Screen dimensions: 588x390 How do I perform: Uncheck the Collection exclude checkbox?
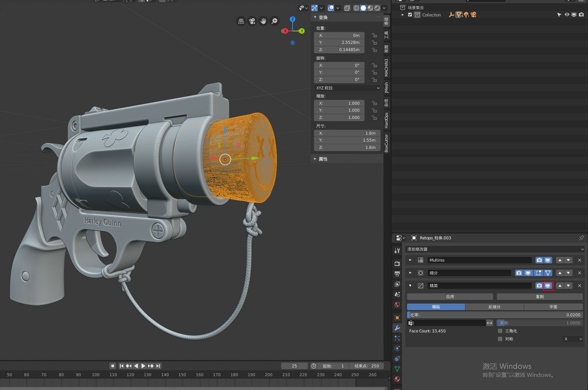pos(410,15)
